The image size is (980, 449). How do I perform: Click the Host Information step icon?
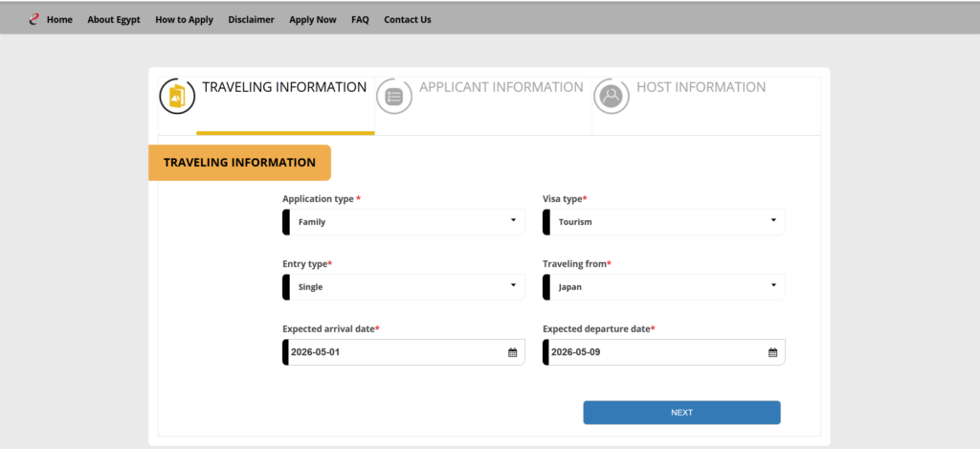coord(612,96)
